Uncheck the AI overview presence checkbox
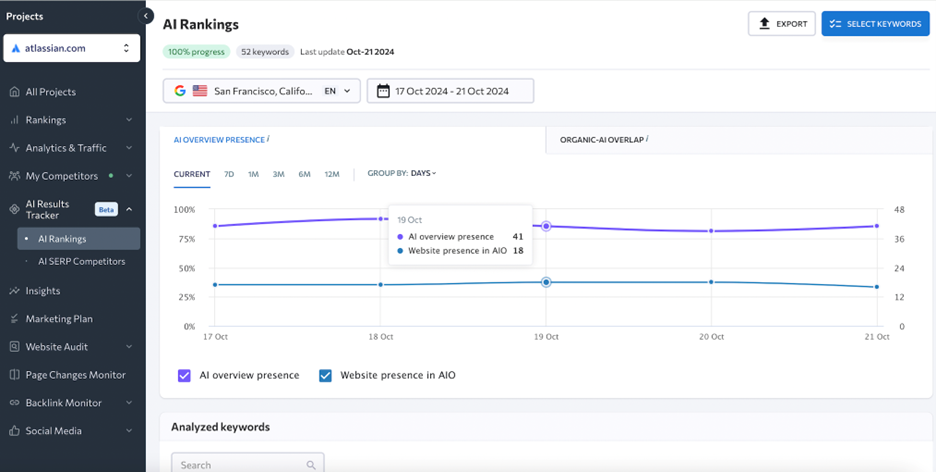The image size is (936, 472). click(184, 376)
